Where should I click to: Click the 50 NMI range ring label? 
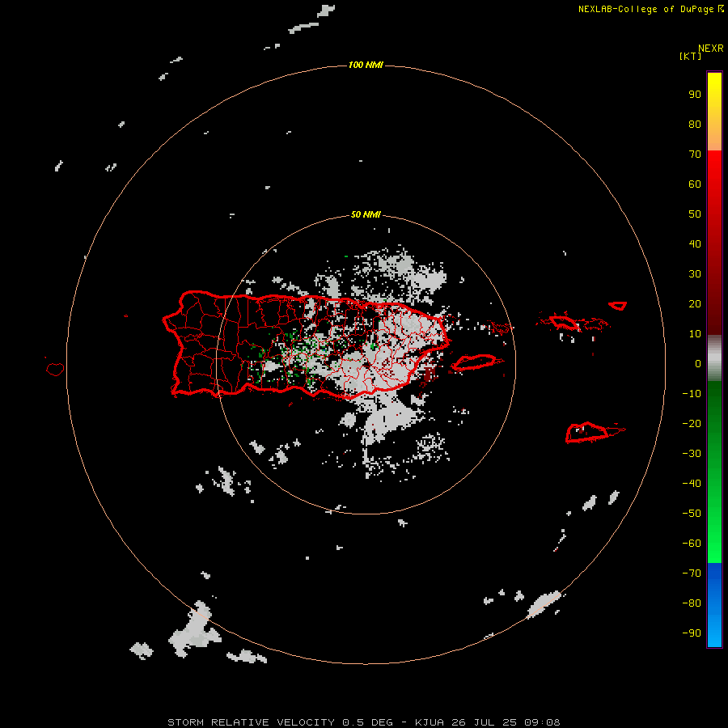coord(366,214)
